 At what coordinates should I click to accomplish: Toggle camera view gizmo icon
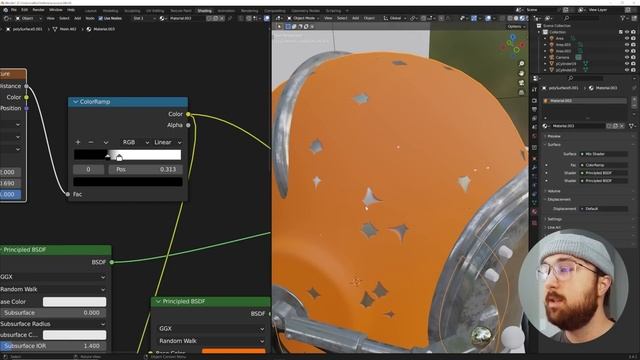521,83
